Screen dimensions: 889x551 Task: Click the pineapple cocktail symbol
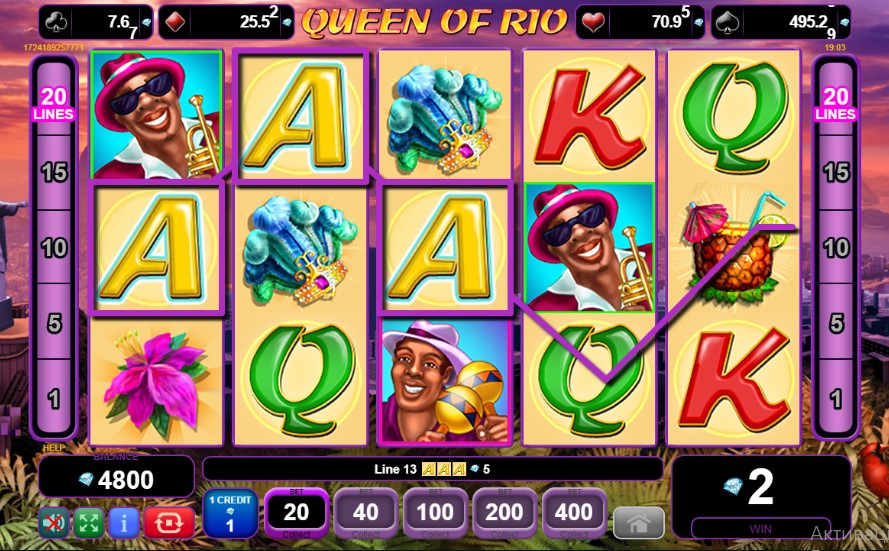[734, 247]
